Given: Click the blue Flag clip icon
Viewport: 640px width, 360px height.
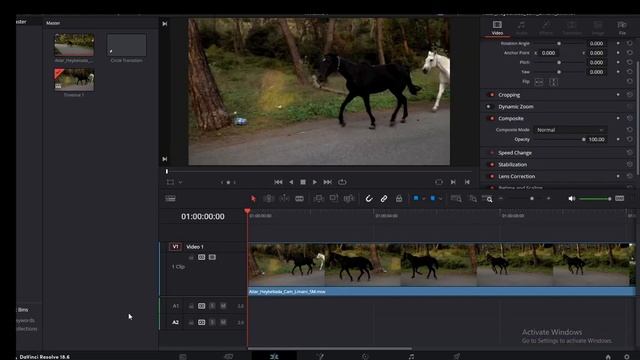Looking at the screenshot, I should coord(416,198).
